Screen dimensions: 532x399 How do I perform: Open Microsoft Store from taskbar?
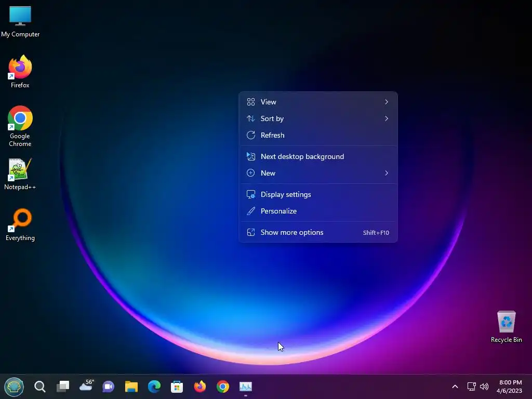click(177, 387)
